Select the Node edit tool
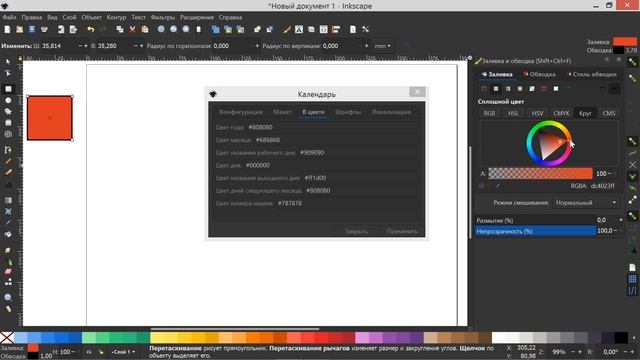 click(x=8, y=73)
